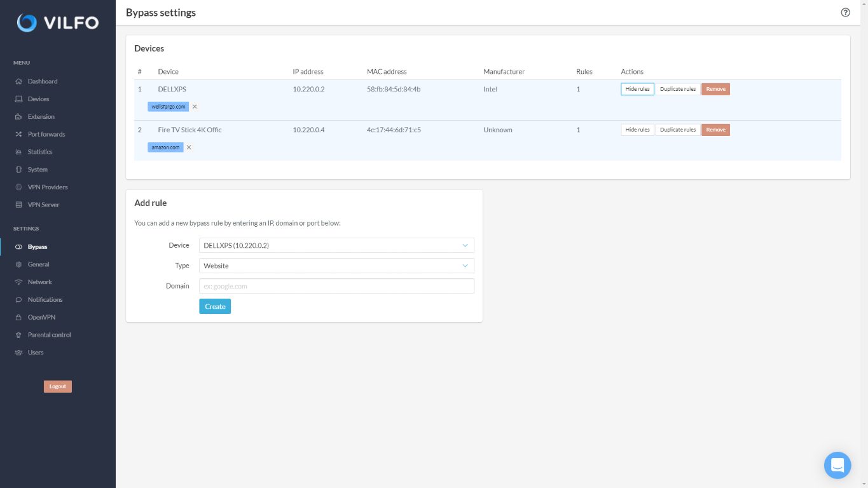Click the amazon.com rule tag
The image size is (868, 488).
(165, 147)
